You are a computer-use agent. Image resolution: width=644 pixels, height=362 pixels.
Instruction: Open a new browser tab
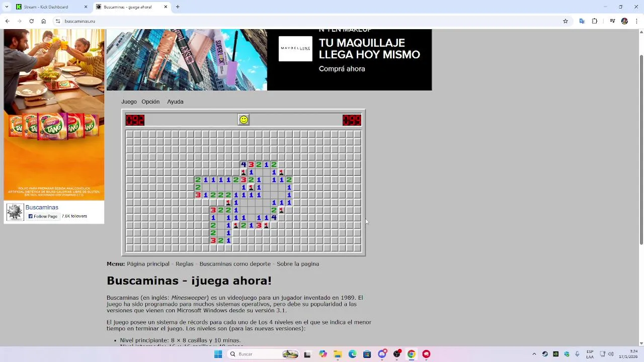click(x=178, y=7)
